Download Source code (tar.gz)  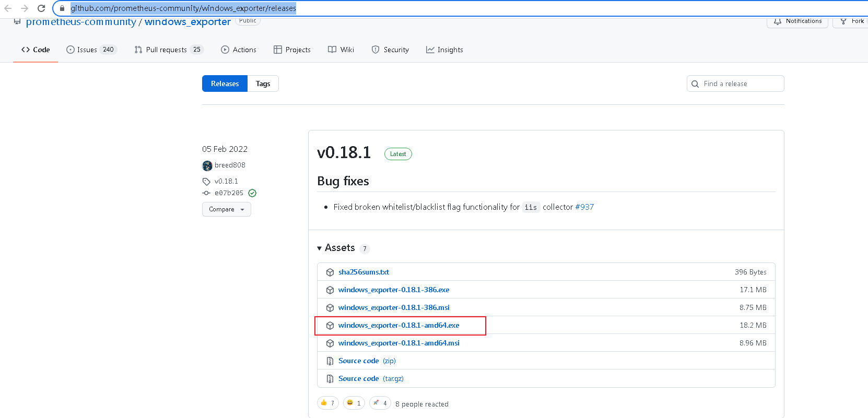click(x=371, y=378)
